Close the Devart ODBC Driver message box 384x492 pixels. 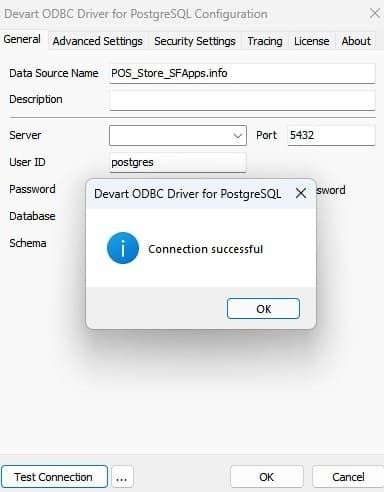(301, 193)
